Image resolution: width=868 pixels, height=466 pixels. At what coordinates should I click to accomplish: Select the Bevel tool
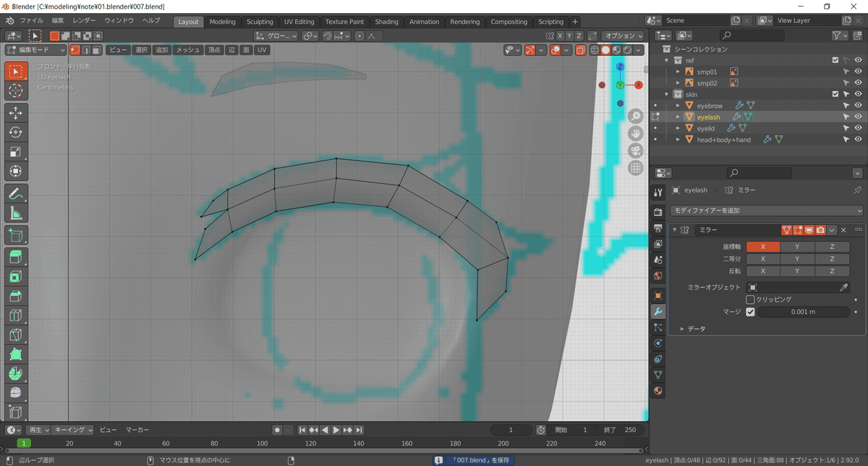[x=17, y=296]
